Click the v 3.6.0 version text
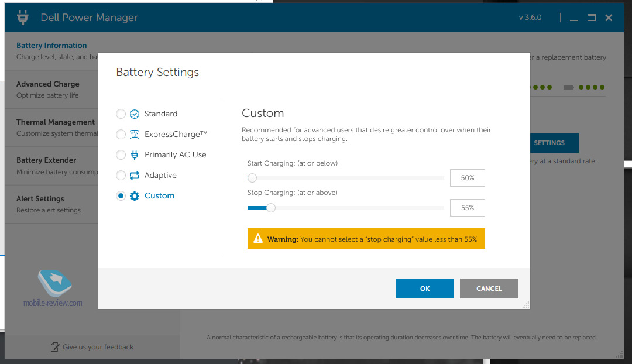The width and height of the screenshot is (632, 364). [530, 18]
